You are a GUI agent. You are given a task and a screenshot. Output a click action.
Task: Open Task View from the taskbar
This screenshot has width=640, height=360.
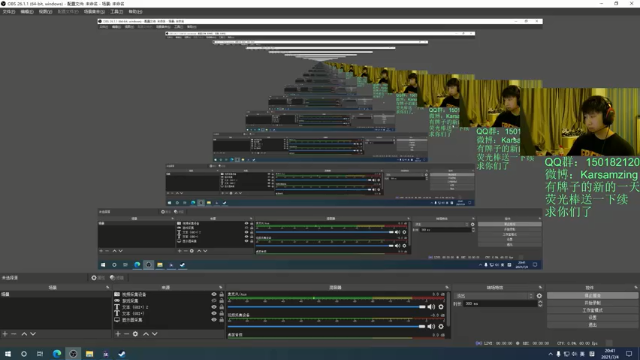[40, 354]
